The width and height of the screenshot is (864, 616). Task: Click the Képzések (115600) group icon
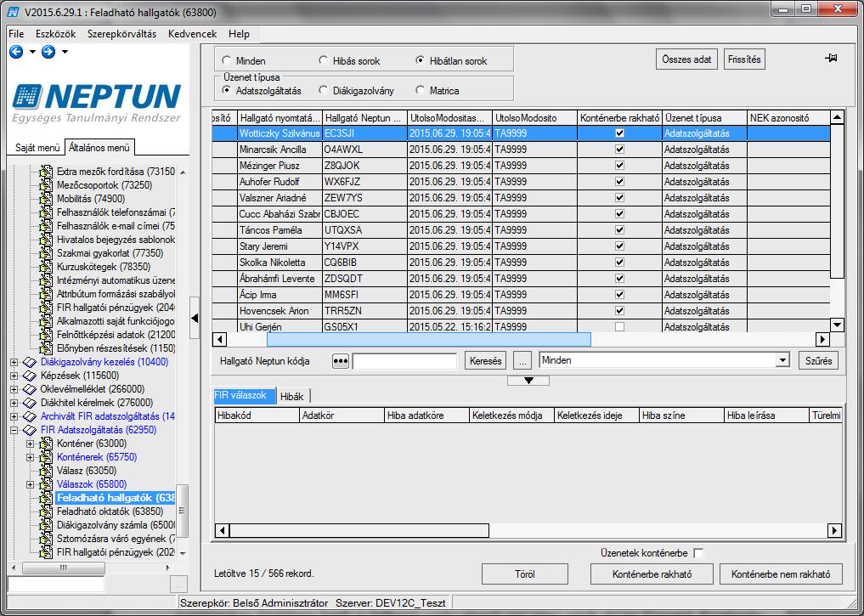pyautogui.click(x=30, y=376)
